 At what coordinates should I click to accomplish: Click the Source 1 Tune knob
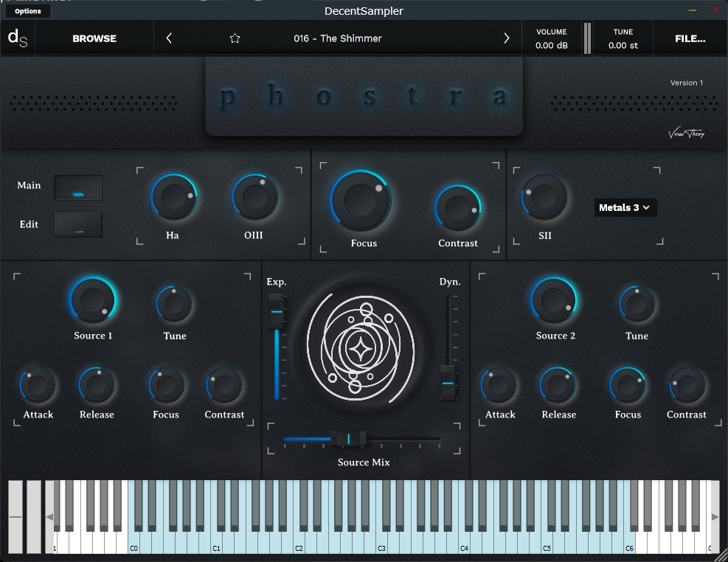[174, 304]
